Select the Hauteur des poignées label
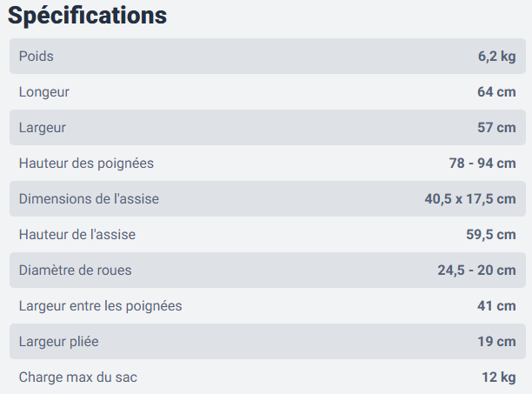 click(86, 164)
